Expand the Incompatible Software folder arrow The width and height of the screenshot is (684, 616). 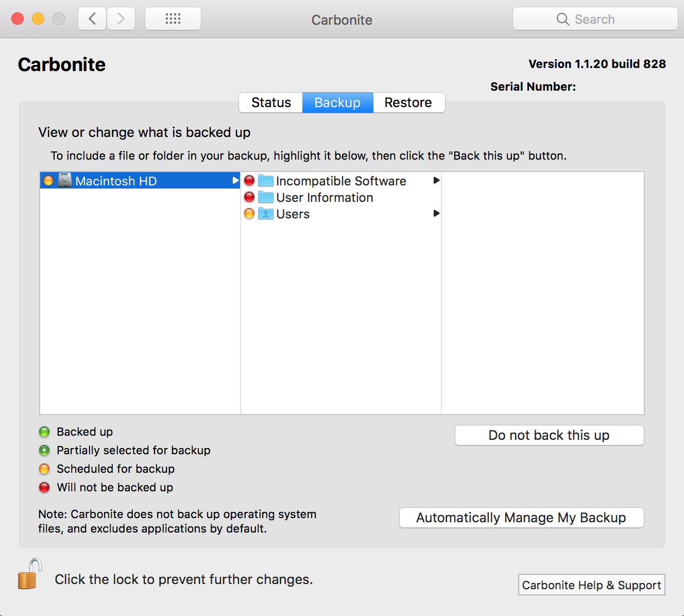click(x=436, y=180)
